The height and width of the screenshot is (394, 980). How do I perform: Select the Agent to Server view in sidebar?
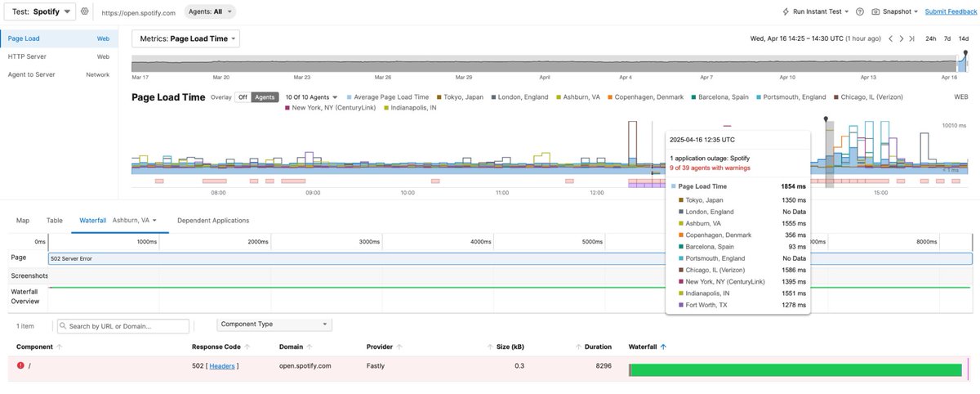[x=59, y=74]
